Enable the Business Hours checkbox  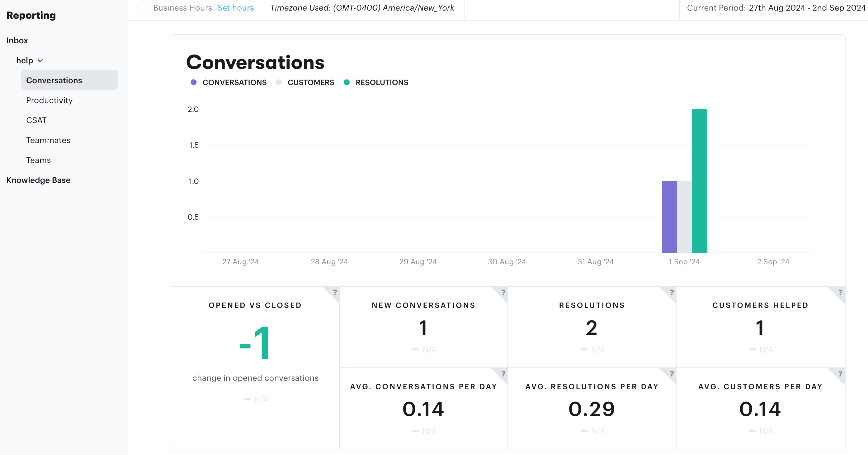coord(143,7)
